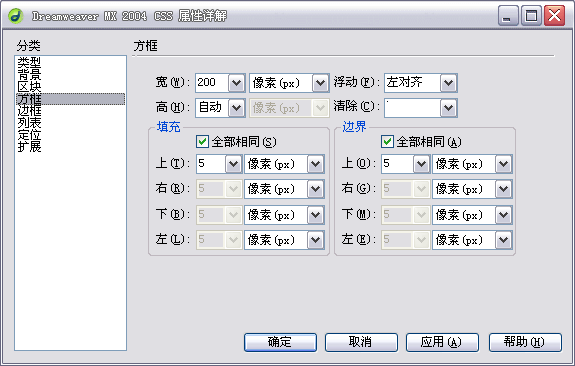575x366 pixels.
Task: Click the 取消 button
Action: point(361,342)
